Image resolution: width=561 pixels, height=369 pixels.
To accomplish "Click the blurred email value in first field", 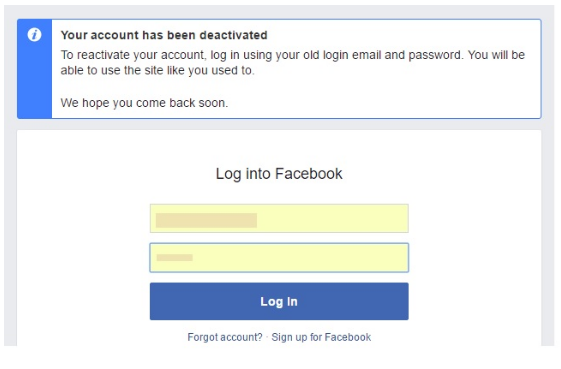I will tap(206, 220).
